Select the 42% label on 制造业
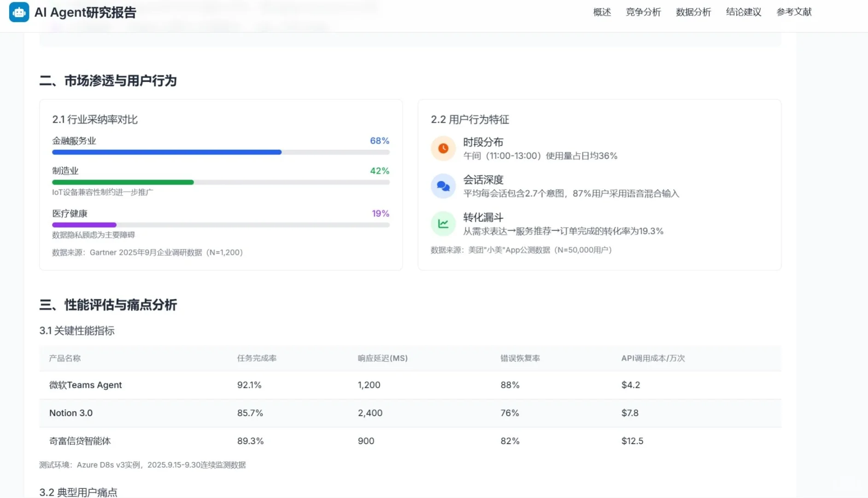Screen dimensions: 868x498 [379, 171]
